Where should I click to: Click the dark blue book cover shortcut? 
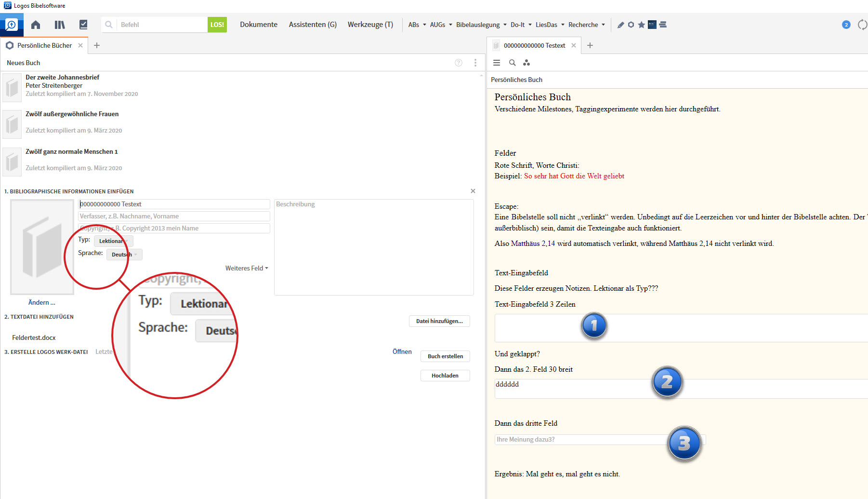[x=652, y=25]
